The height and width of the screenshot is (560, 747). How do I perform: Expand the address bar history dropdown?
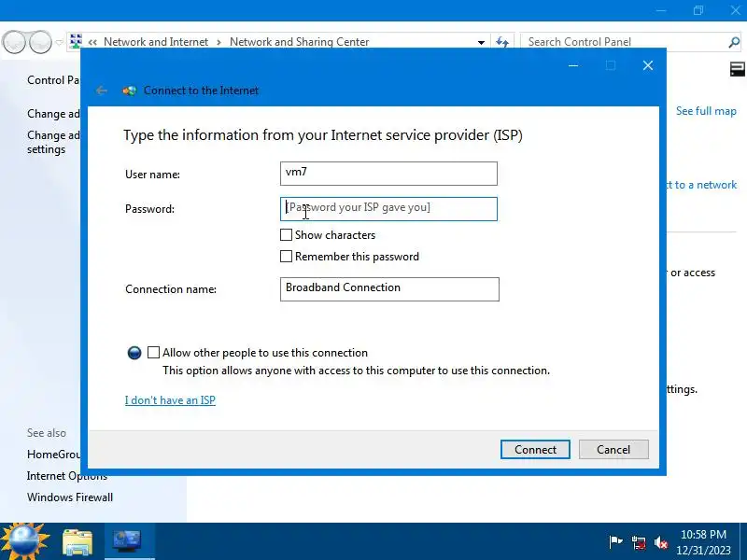click(x=481, y=42)
